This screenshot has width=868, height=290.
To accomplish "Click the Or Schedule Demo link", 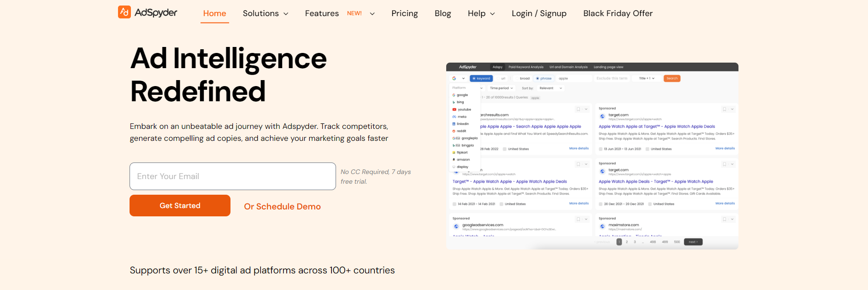I will (282, 207).
